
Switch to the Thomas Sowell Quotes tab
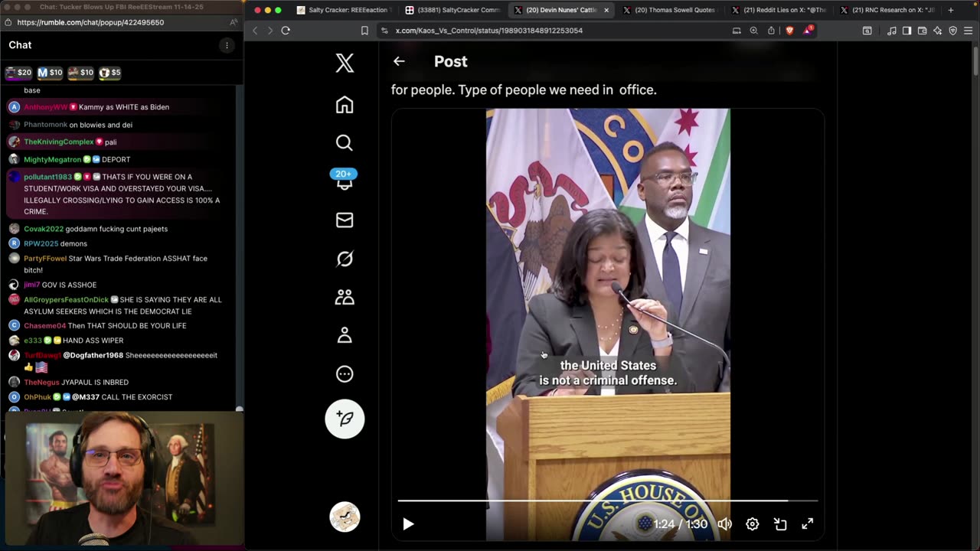(x=669, y=10)
